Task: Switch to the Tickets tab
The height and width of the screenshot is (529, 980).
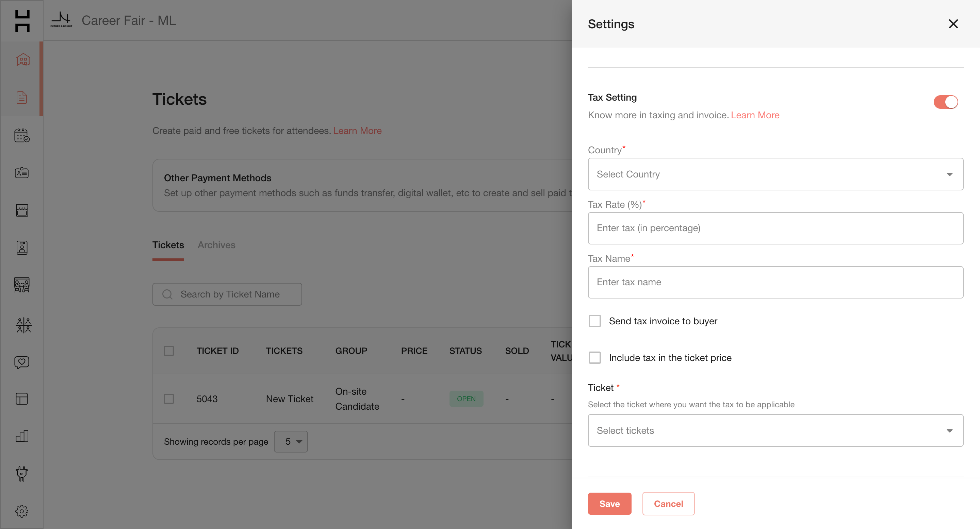Action: pos(168,245)
